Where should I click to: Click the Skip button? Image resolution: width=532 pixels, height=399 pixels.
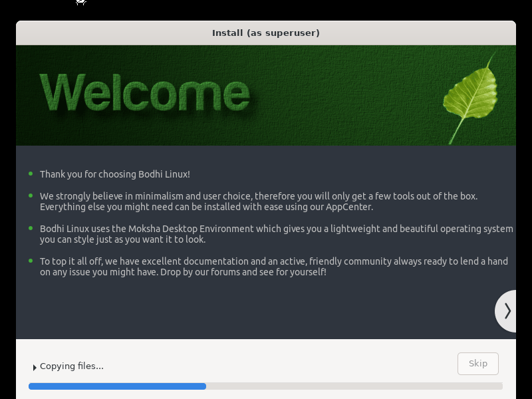pos(477,363)
